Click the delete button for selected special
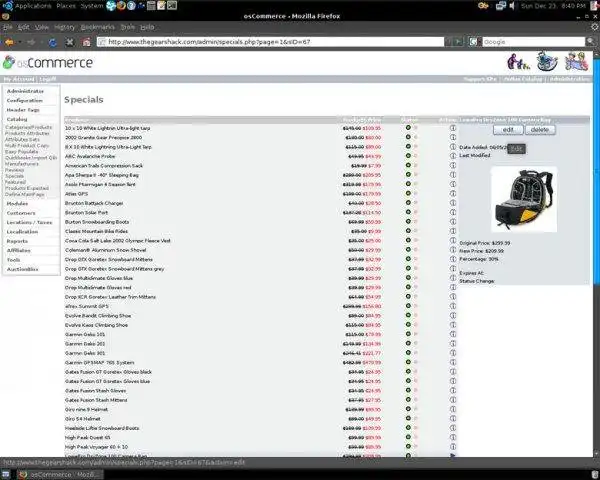600x480 pixels. [x=540, y=130]
